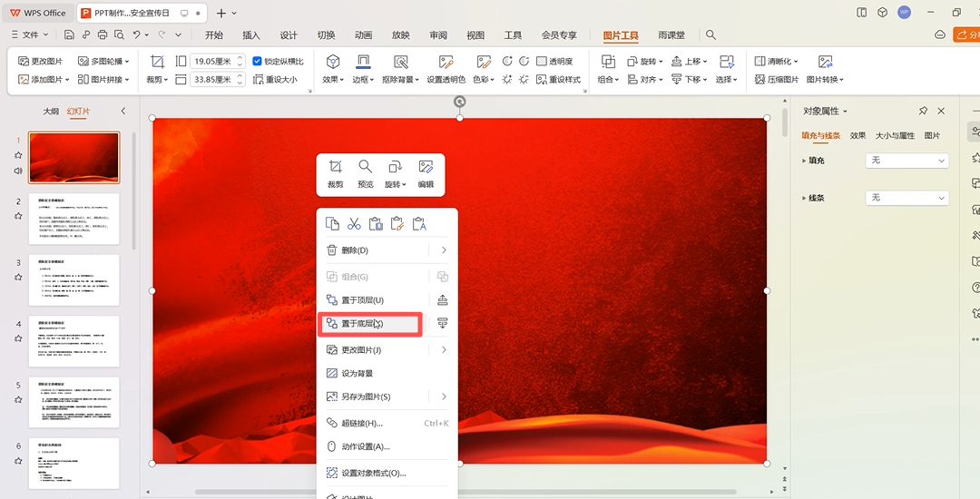Screen dimensions: 980x499
Task: Click 透明度 in the ribbon
Action: click(x=554, y=61)
